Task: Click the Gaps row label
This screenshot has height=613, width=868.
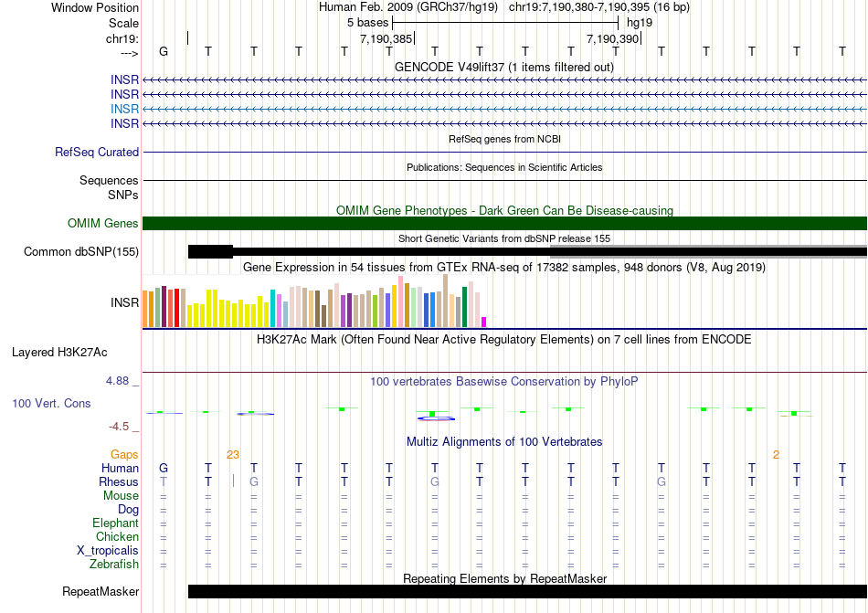Action: point(124,454)
